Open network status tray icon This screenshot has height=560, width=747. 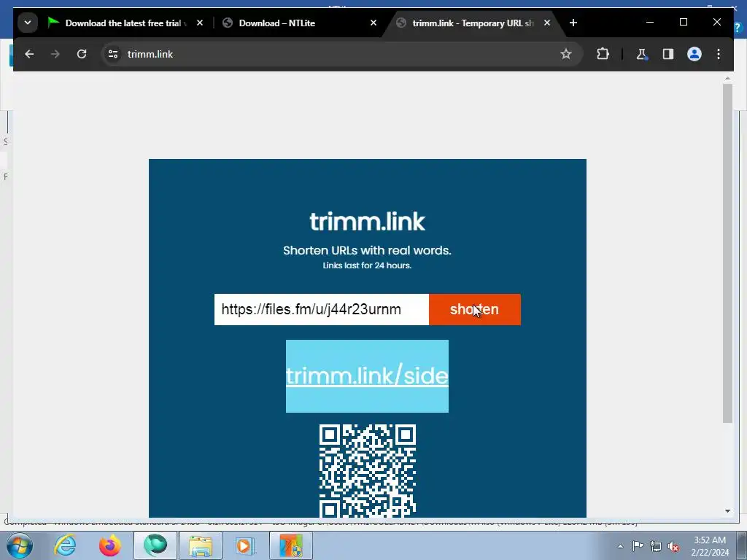pos(656,546)
